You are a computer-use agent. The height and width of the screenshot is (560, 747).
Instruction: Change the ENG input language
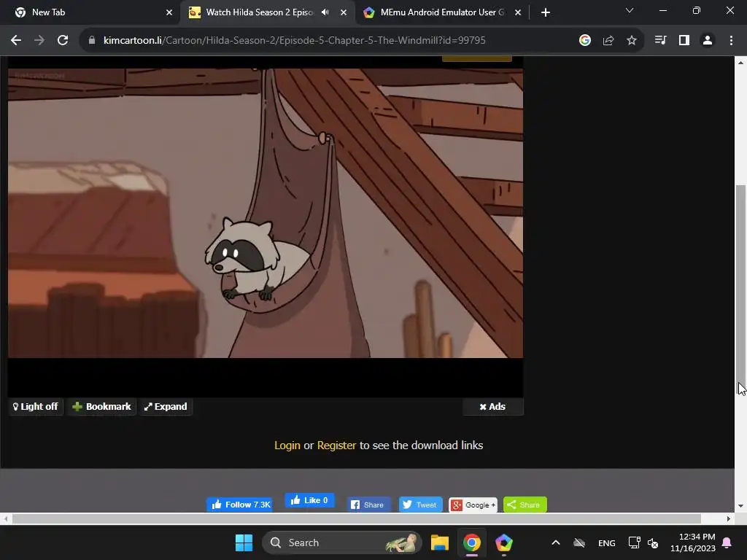[x=606, y=542]
